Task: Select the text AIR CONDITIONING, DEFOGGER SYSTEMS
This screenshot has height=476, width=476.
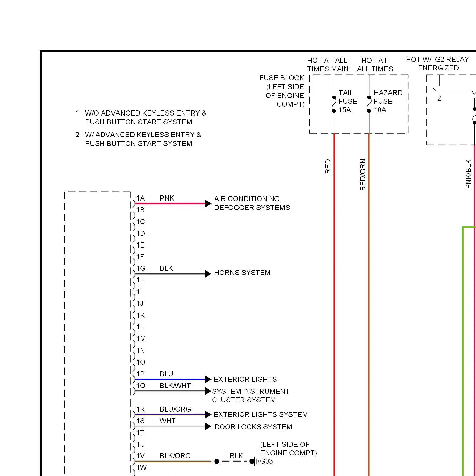Action: 252,203
